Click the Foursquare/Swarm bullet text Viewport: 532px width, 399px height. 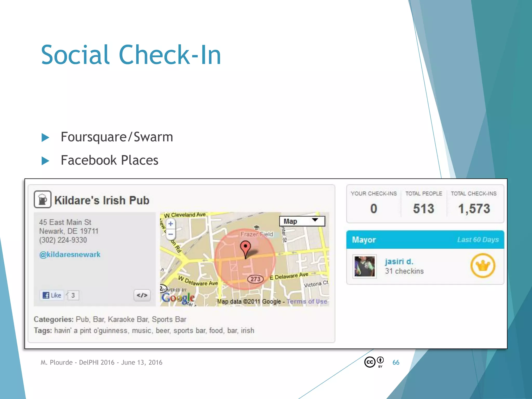[x=117, y=137]
